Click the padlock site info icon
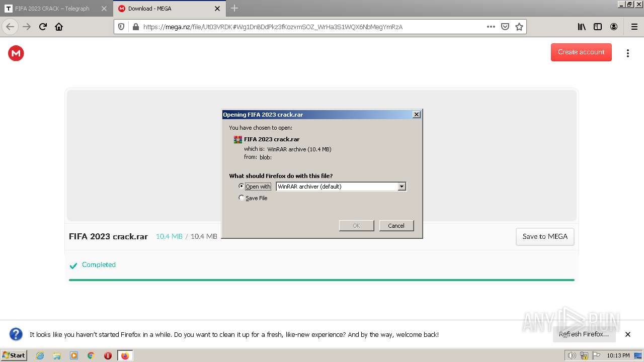 click(135, 27)
